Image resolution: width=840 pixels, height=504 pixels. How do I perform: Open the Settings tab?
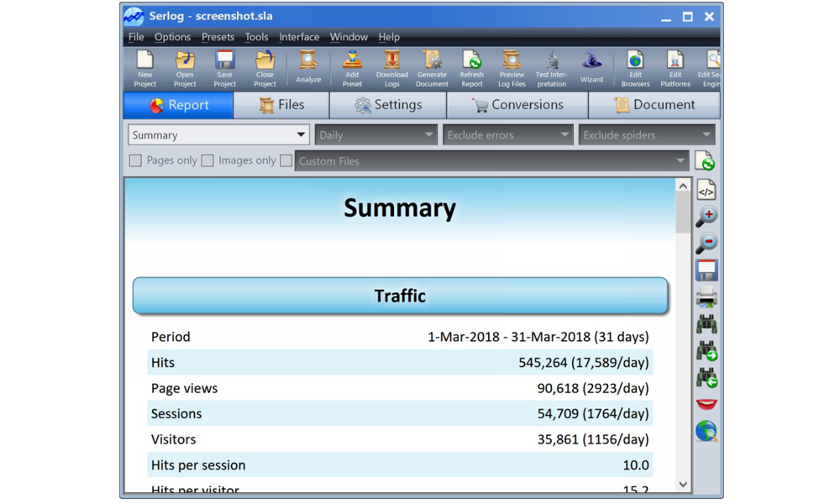388,105
